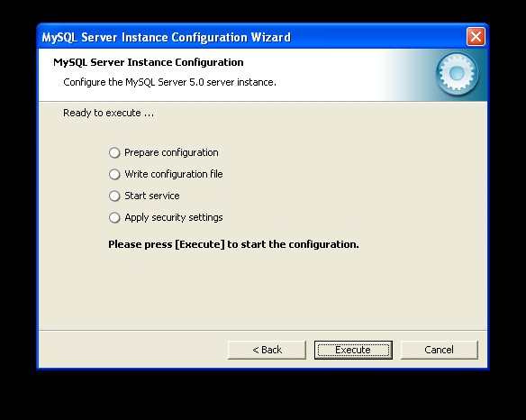The height and width of the screenshot is (420, 526).
Task: Click the Ready to execute status text
Action: 109,114
